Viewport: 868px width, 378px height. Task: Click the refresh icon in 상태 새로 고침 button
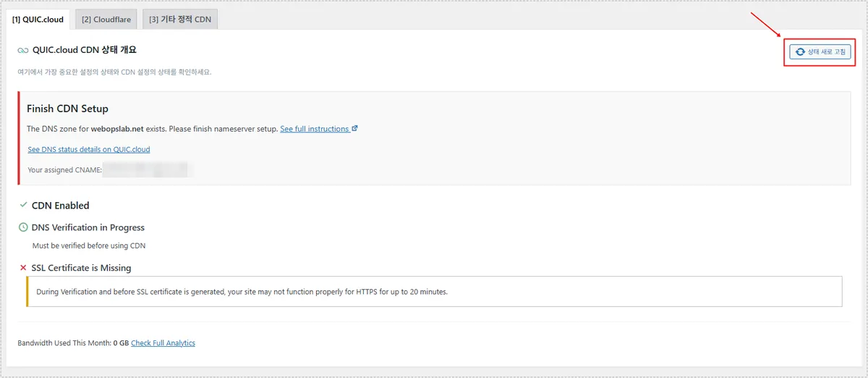point(800,52)
